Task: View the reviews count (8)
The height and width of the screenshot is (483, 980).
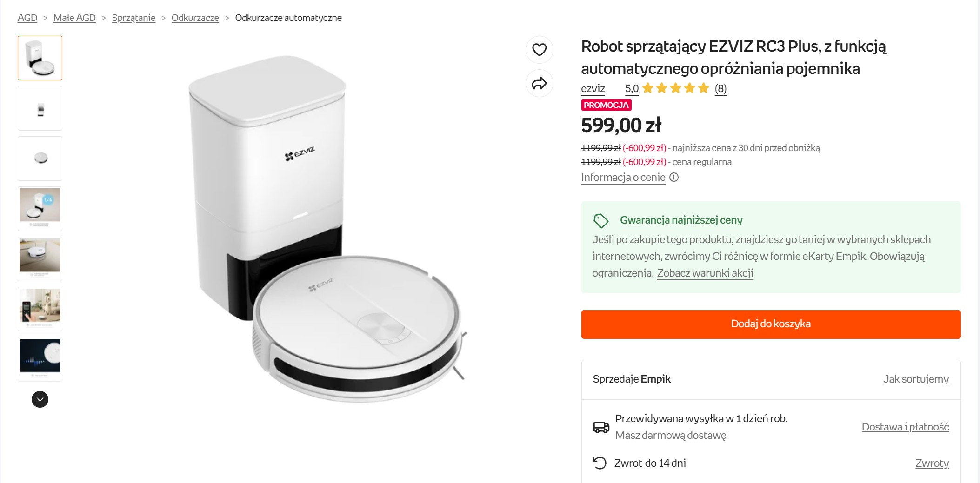Action: click(720, 88)
